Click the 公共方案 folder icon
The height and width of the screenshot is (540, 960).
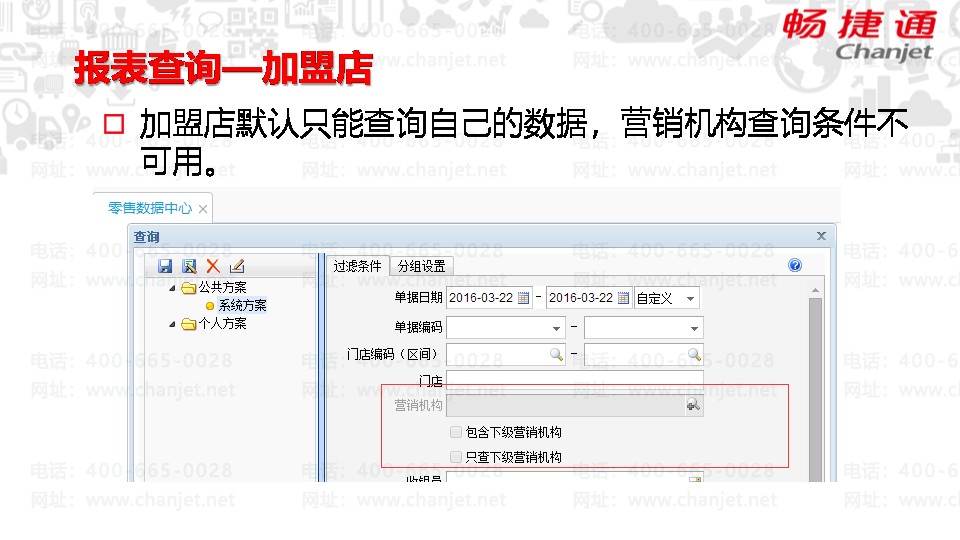coord(189,288)
